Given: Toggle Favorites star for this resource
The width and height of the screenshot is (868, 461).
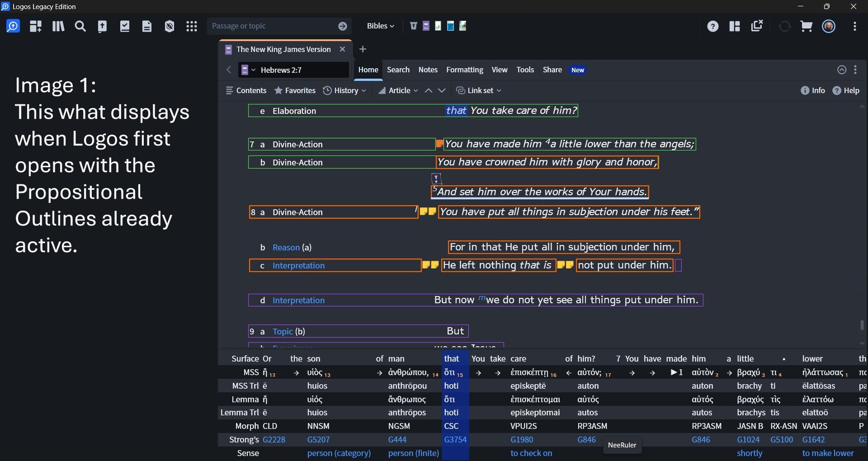Looking at the screenshot, I should (295, 90).
